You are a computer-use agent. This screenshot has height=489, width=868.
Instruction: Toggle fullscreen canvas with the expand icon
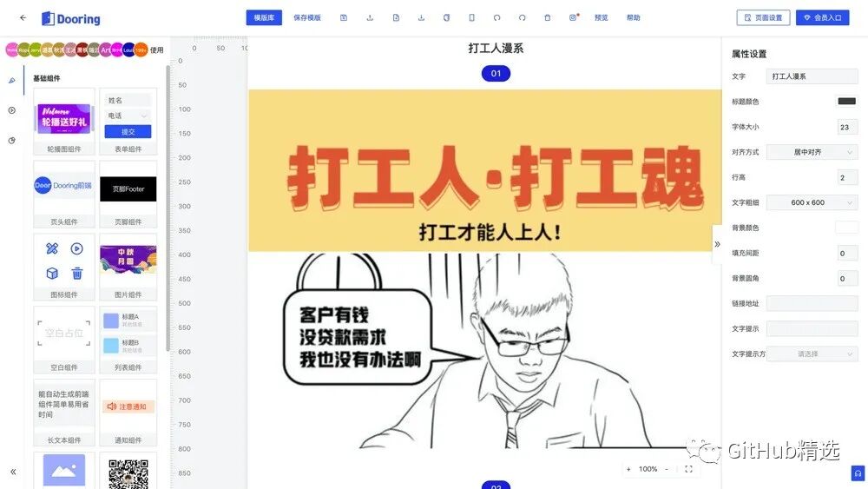pos(688,469)
